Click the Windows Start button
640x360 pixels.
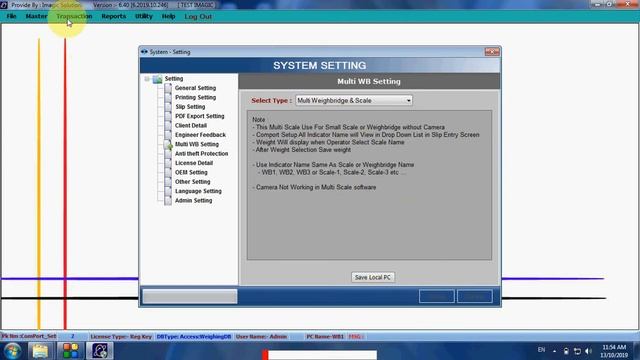point(12,351)
